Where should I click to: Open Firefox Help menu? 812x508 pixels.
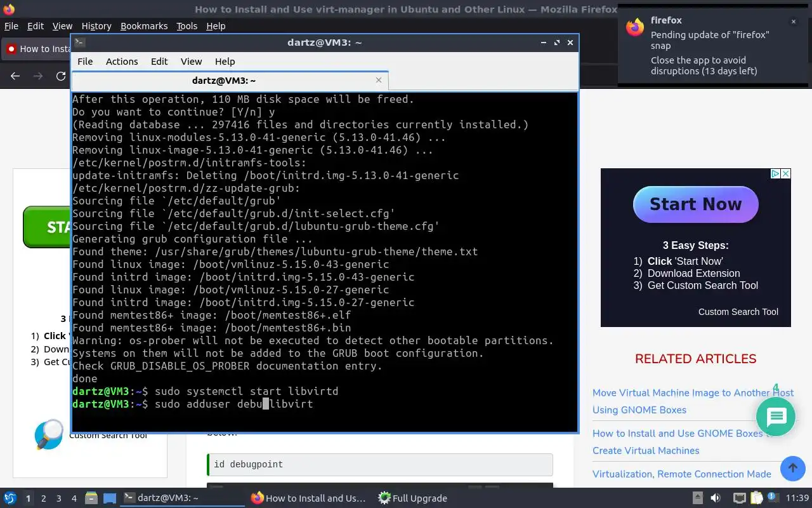(x=216, y=26)
